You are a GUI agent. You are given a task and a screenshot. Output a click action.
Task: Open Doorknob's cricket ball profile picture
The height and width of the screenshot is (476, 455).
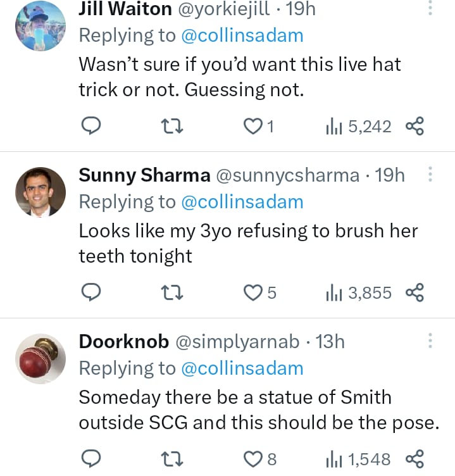[x=40, y=358]
